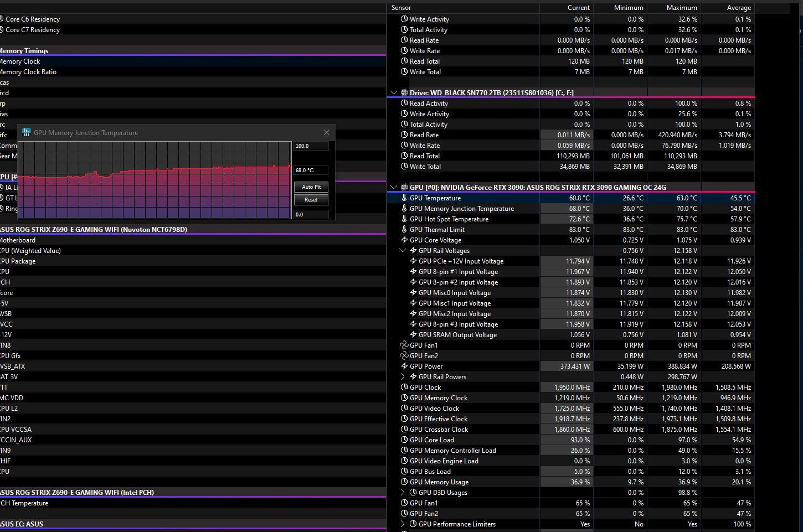This screenshot has height=532, width=803.
Task: Click the Current column header
Action: tap(567, 8)
